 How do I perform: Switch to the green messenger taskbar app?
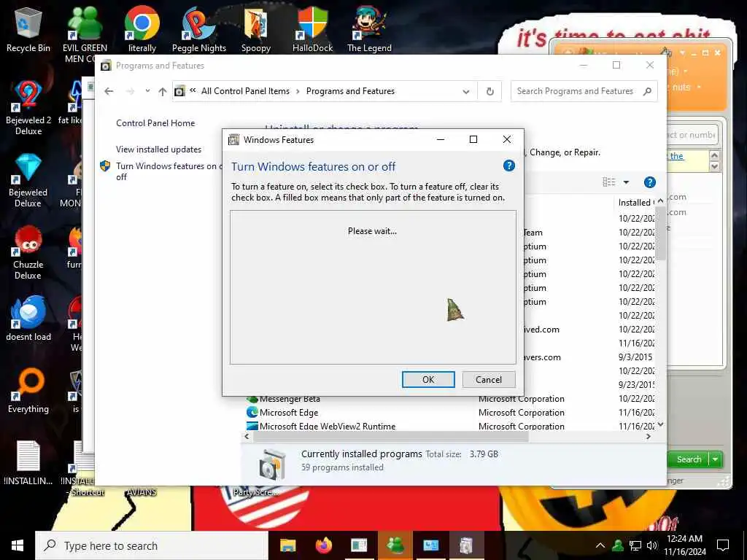[x=395, y=545]
